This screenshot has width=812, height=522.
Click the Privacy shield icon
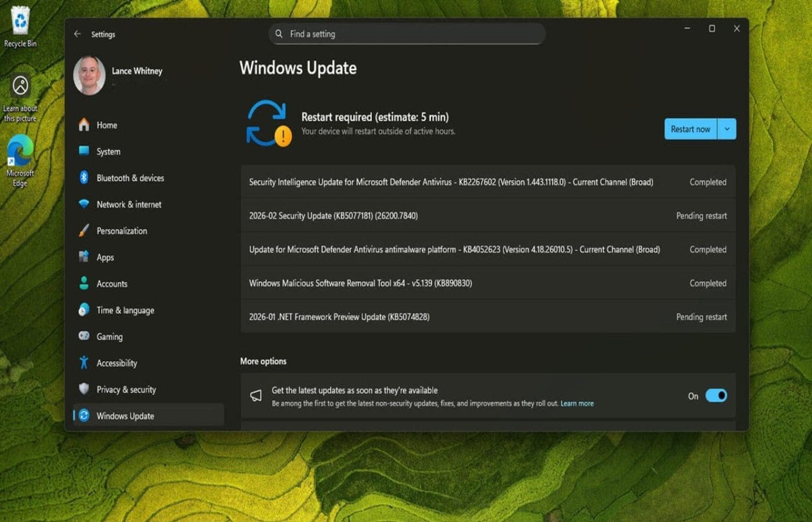[x=84, y=389]
